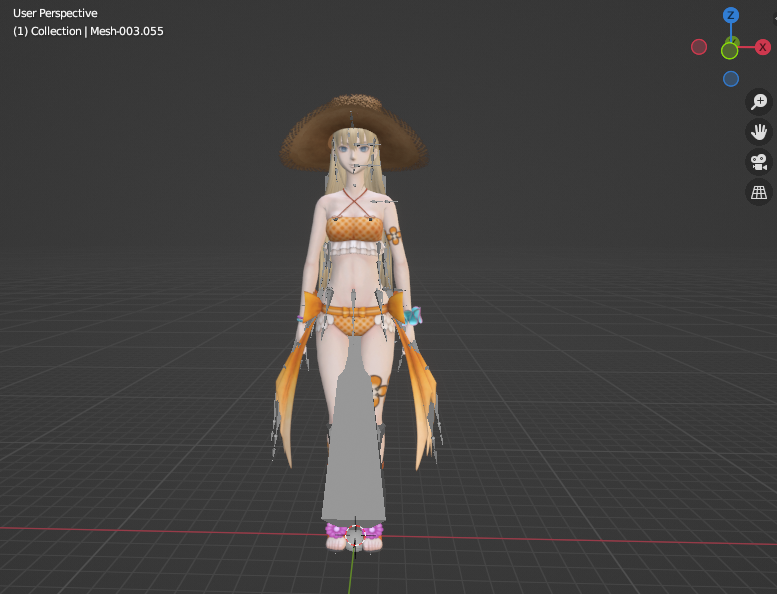The width and height of the screenshot is (777, 594).
Task: Click the "User Perspective" viewport label
Action: [x=55, y=13]
